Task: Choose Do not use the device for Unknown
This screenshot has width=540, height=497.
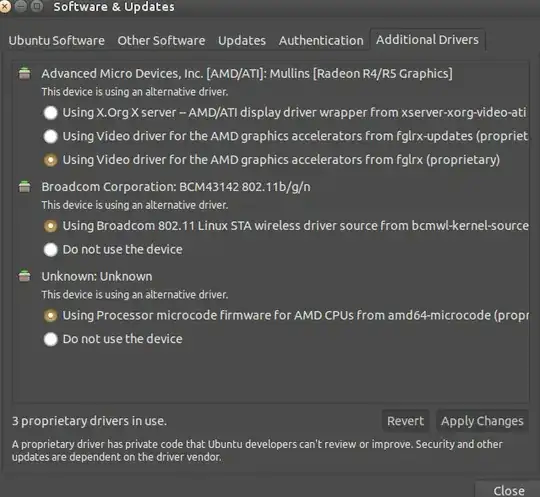Action: point(50,339)
